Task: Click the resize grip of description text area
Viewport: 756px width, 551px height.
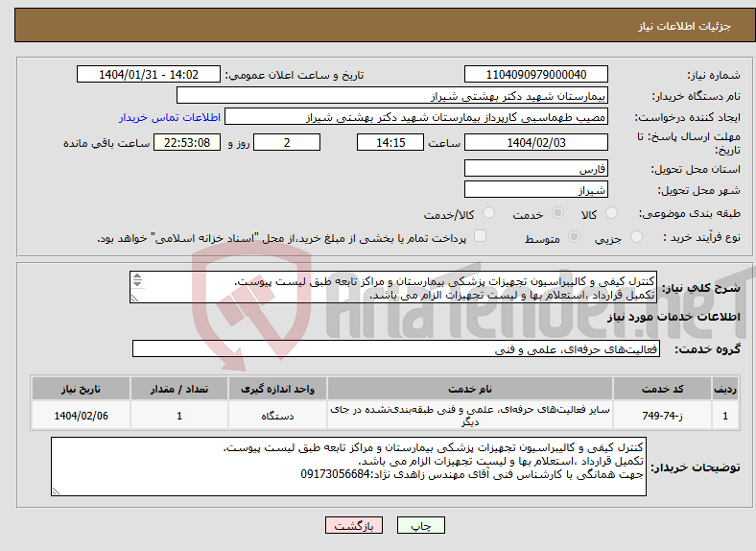Action: (x=134, y=299)
